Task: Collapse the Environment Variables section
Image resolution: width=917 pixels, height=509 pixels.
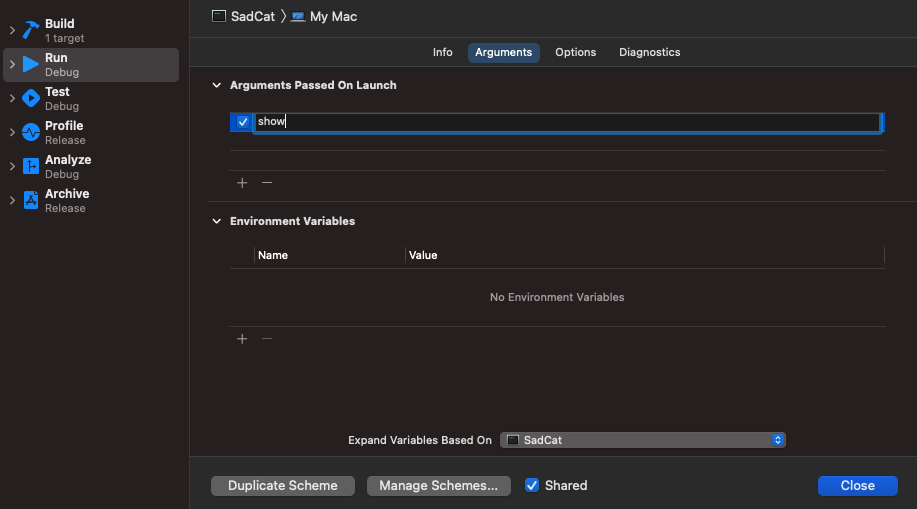Action: 216,222
